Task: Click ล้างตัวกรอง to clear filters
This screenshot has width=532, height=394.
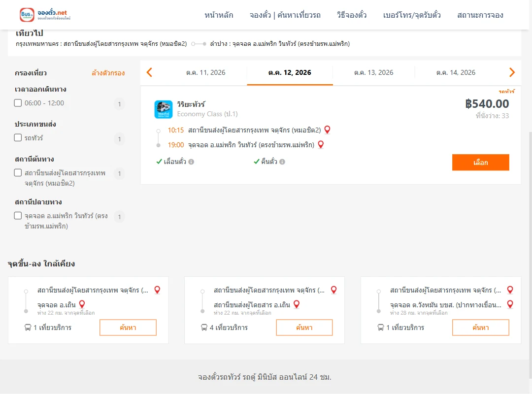Action: [108, 73]
